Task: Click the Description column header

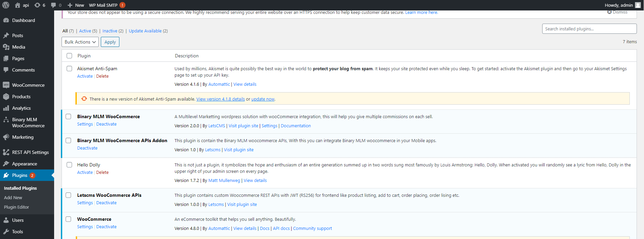Action: (187, 56)
